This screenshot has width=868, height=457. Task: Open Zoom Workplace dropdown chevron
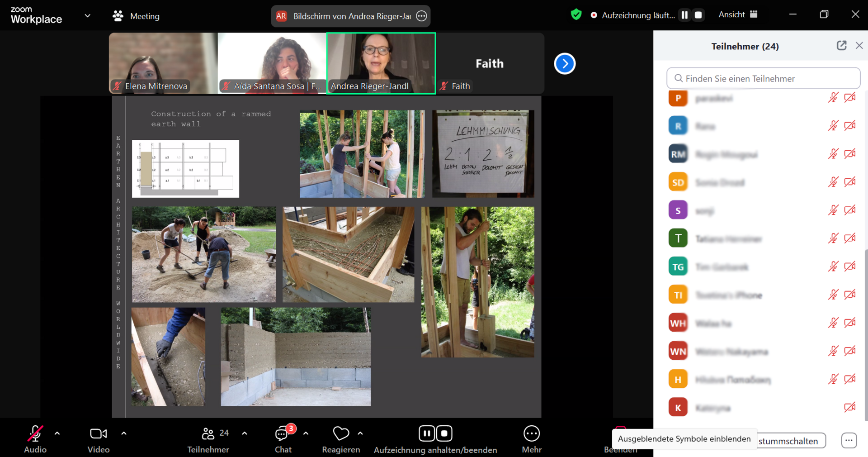[88, 16]
